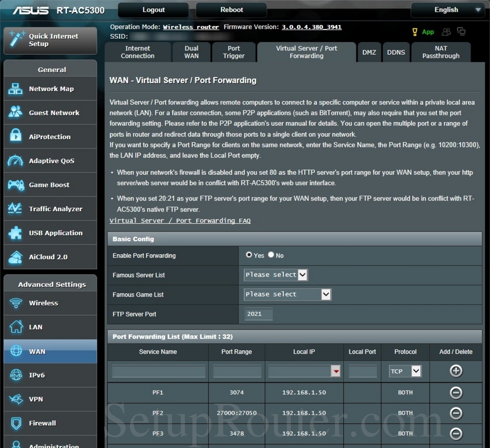The width and height of the screenshot is (490, 448).
Task: Add new port forwarding rule plus icon
Action: coord(456,371)
